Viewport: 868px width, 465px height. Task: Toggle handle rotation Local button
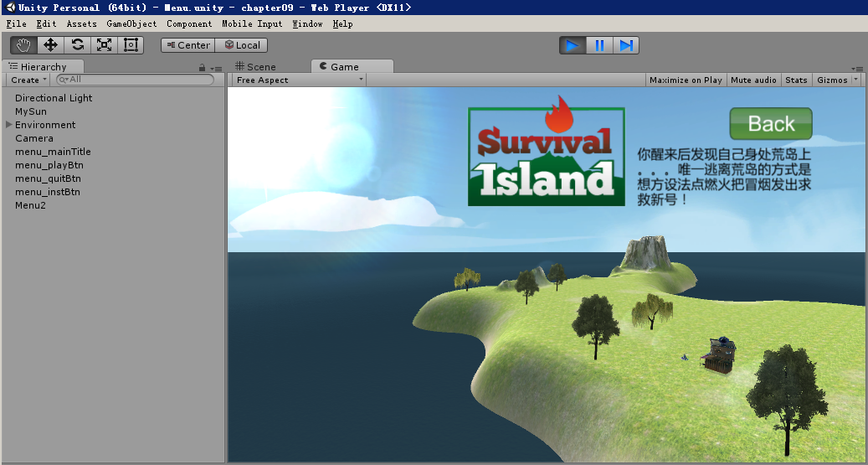click(x=242, y=45)
